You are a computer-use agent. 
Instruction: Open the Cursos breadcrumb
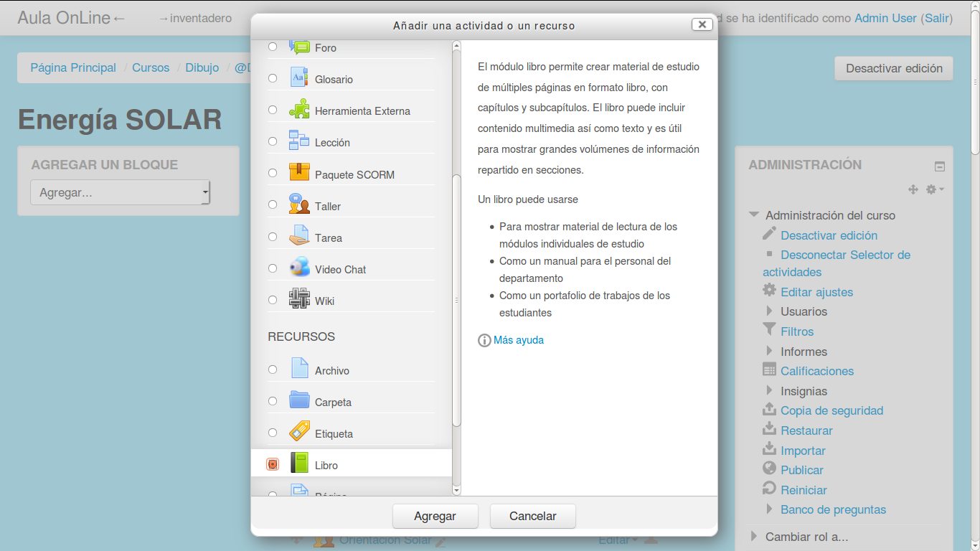[x=151, y=67]
